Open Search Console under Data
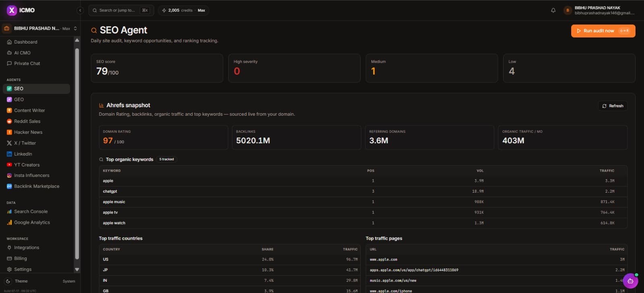This screenshot has height=293, width=644. 36,212
